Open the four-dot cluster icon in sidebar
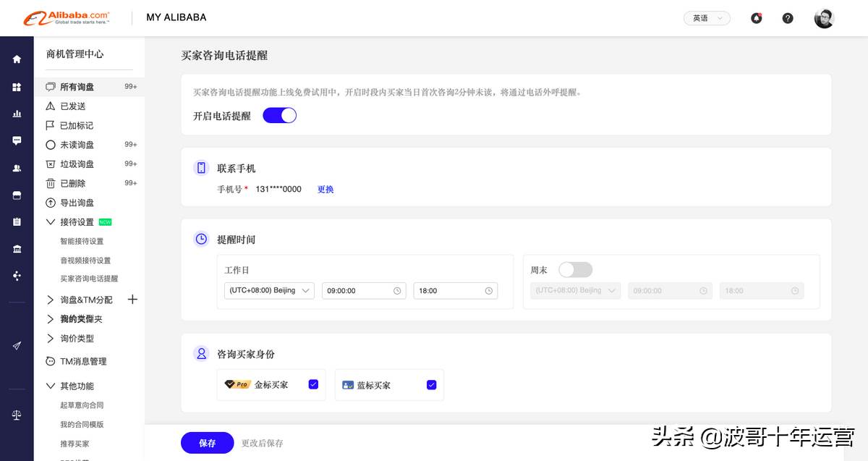This screenshot has width=868, height=461. coord(17,276)
